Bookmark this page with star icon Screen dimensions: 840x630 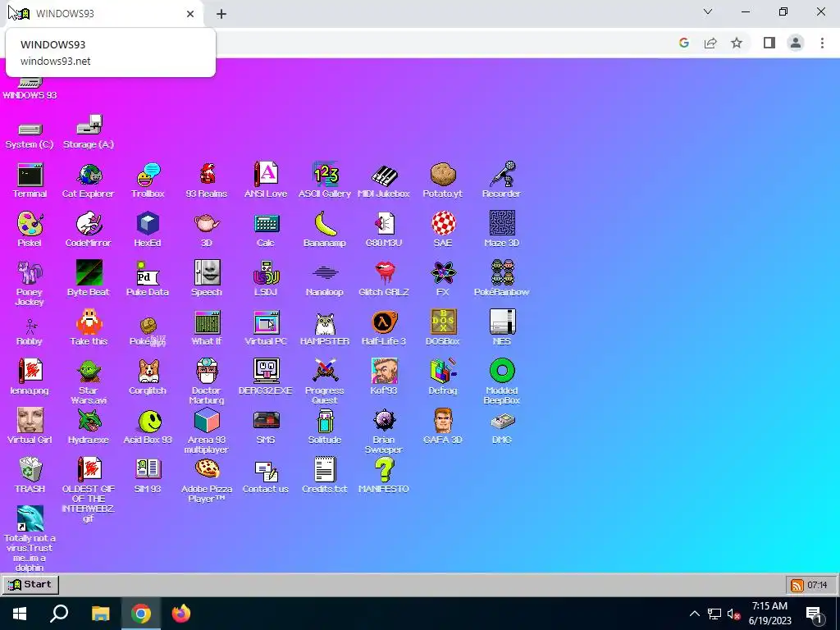(x=737, y=43)
